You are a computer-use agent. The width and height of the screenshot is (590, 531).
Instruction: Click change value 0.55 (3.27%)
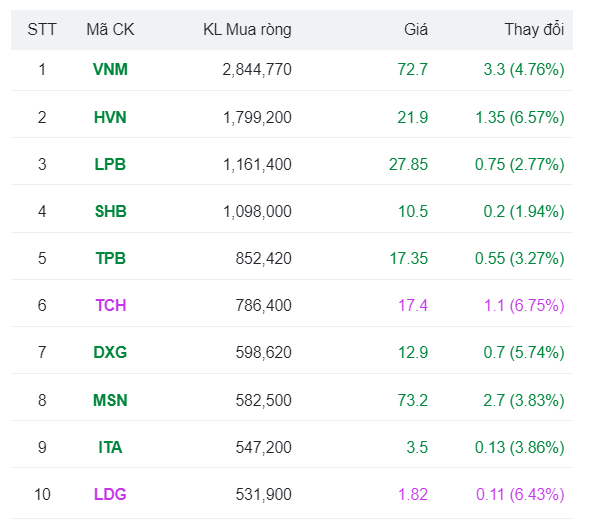click(x=520, y=259)
